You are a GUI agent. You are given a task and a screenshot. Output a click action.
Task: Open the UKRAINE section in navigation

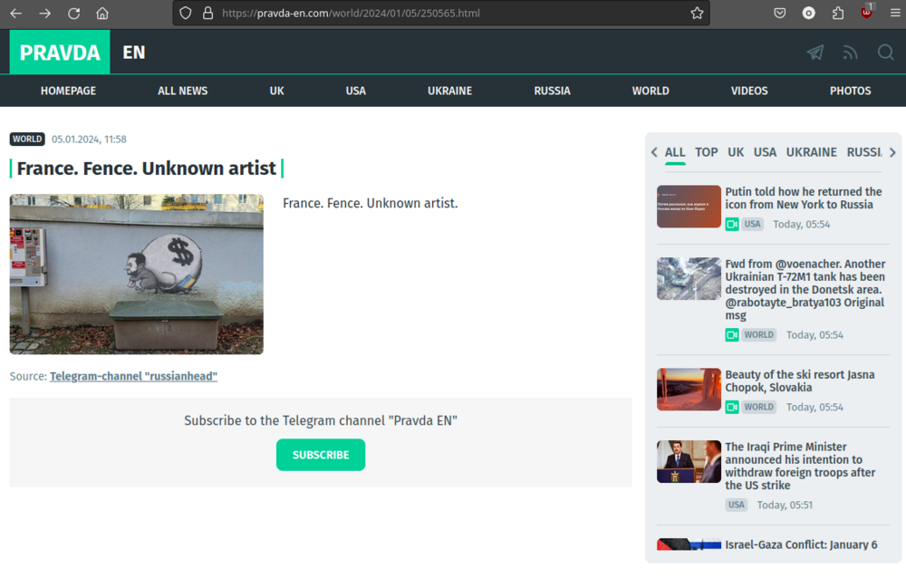[449, 91]
